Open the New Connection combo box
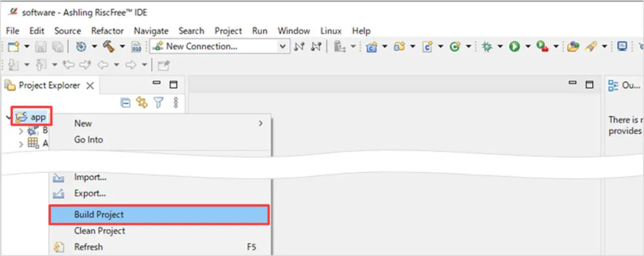Screen dimensions: 644x256 tap(219, 47)
